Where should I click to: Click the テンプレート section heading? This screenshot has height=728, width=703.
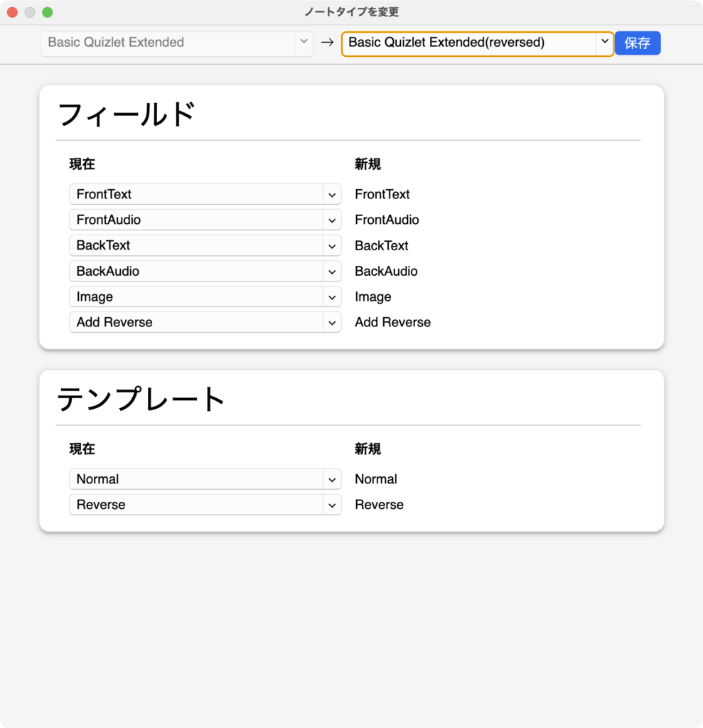click(141, 399)
